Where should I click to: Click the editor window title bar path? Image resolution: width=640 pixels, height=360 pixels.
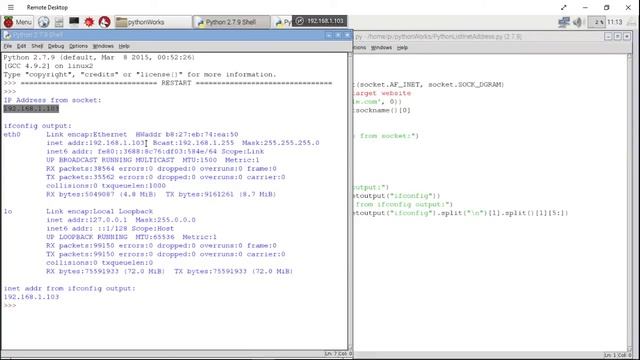[438, 37]
